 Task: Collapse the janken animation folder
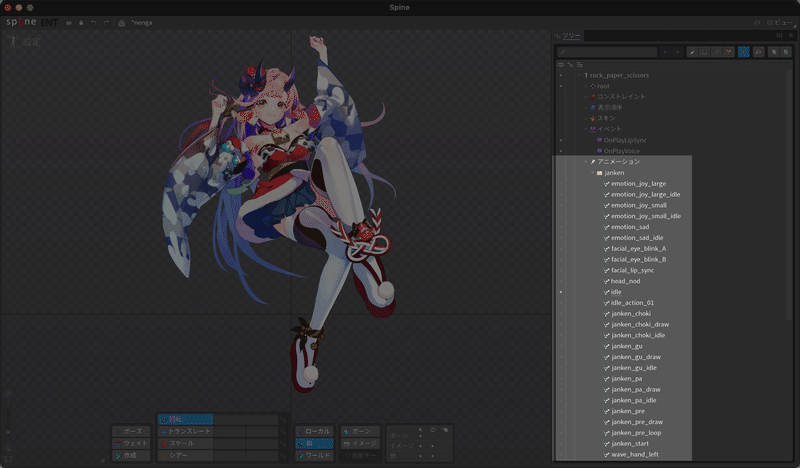tap(592, 173)
